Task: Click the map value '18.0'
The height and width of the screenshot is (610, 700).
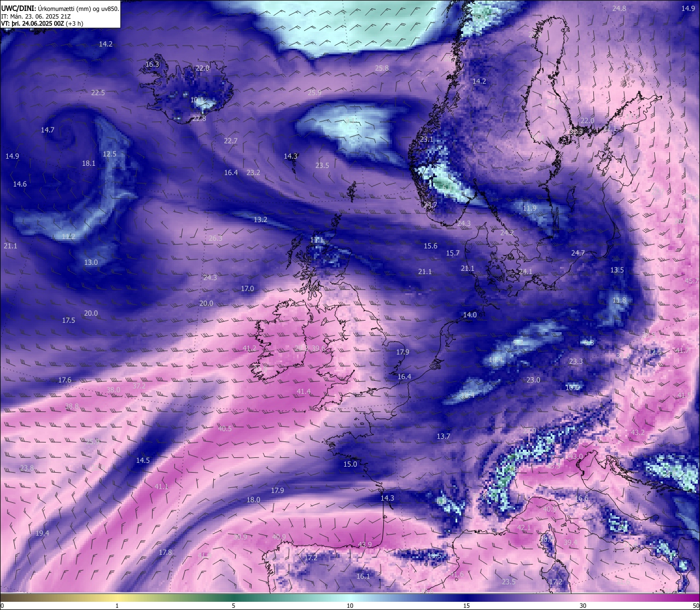Action: coord(253,500)
